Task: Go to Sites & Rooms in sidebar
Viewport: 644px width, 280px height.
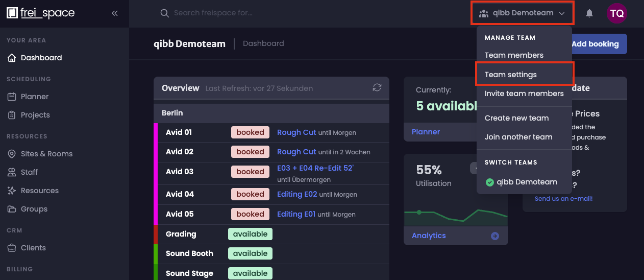Action: [x=46, y=154]
